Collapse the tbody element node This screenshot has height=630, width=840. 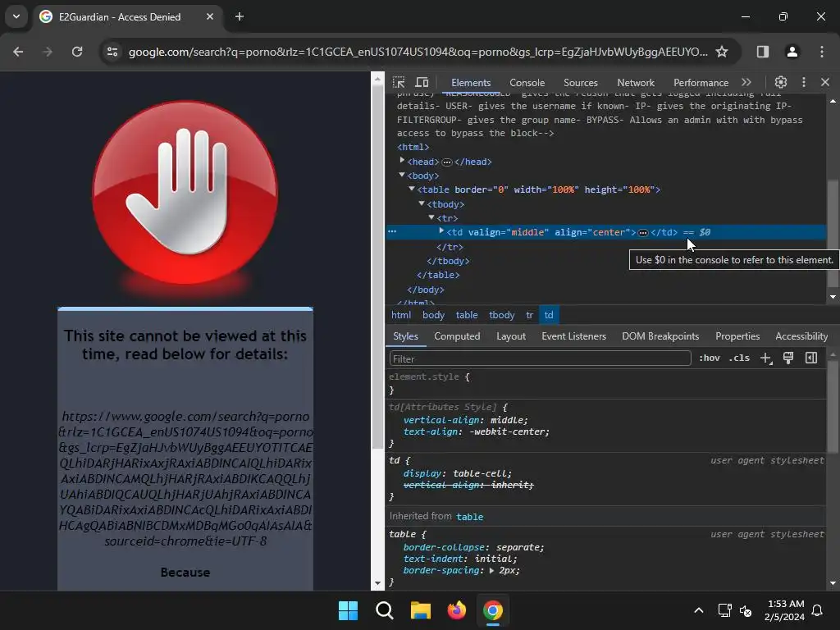[422, 203]
